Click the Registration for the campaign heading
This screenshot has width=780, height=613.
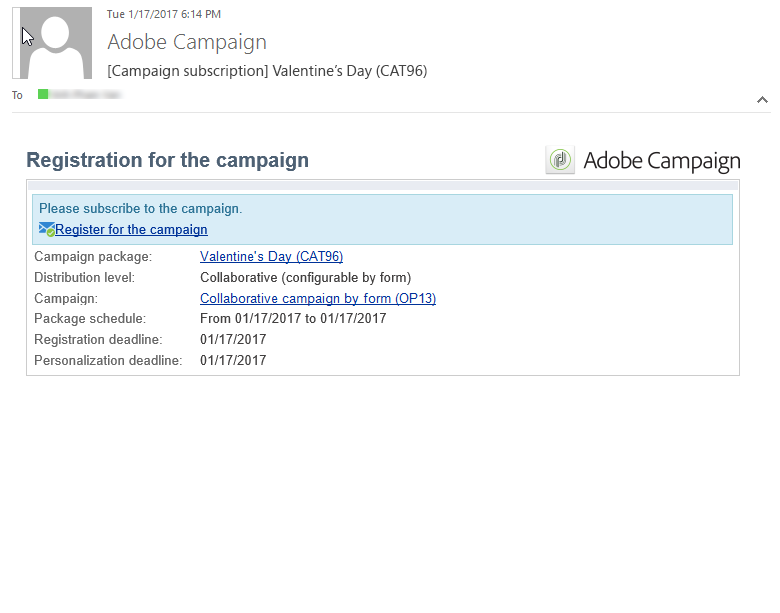point(167,160)
